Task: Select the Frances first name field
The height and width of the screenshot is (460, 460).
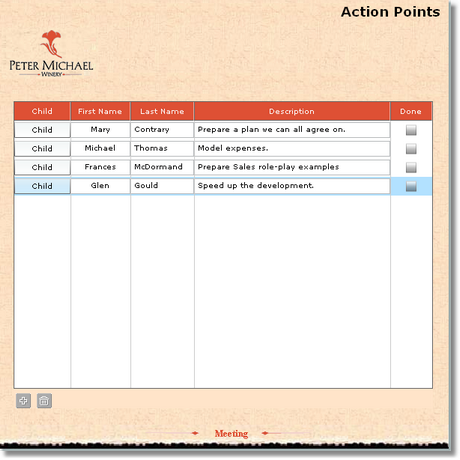Action: point(100,167)
